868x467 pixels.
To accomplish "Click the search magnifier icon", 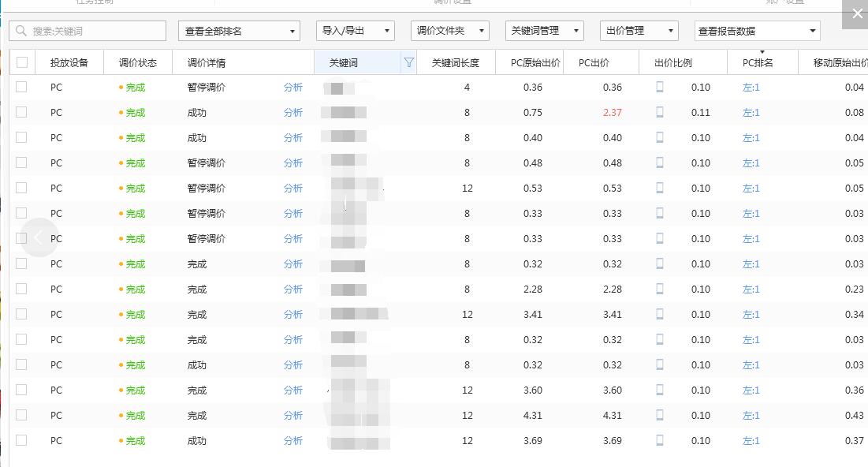I will [x=19, y=30].
